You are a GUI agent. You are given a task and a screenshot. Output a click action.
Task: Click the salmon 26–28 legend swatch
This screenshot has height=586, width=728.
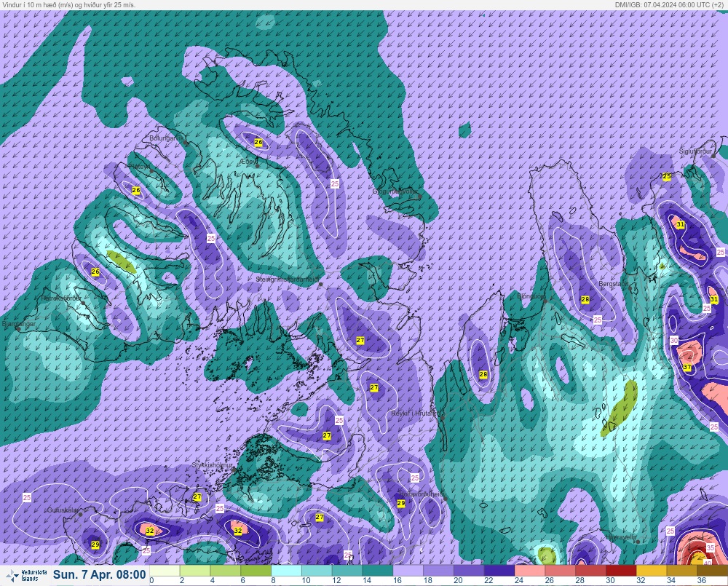point(560,570)
